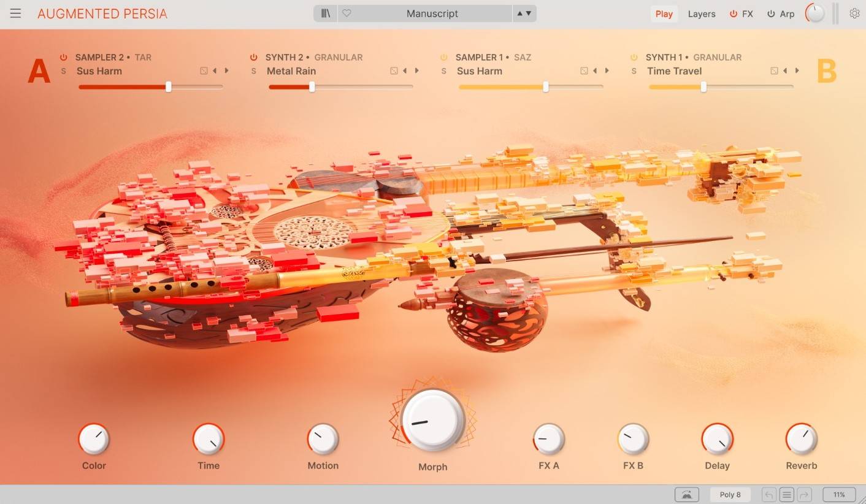Click the undo arrow in the status bar
Image resolution: width=866 pixels, height=504 pixels.
click(769, 495)
